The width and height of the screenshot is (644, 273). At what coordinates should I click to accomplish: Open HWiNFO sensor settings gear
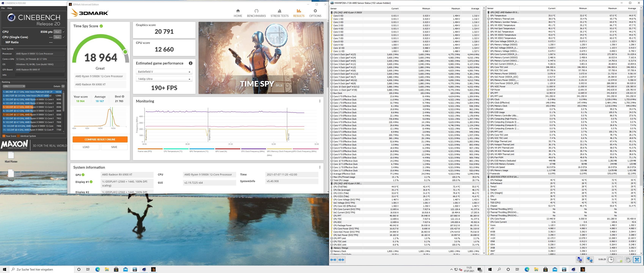628,260
